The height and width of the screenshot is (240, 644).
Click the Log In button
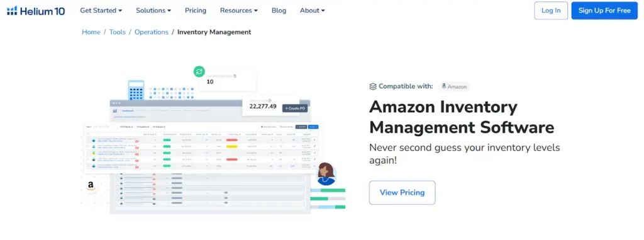(551, 11)
